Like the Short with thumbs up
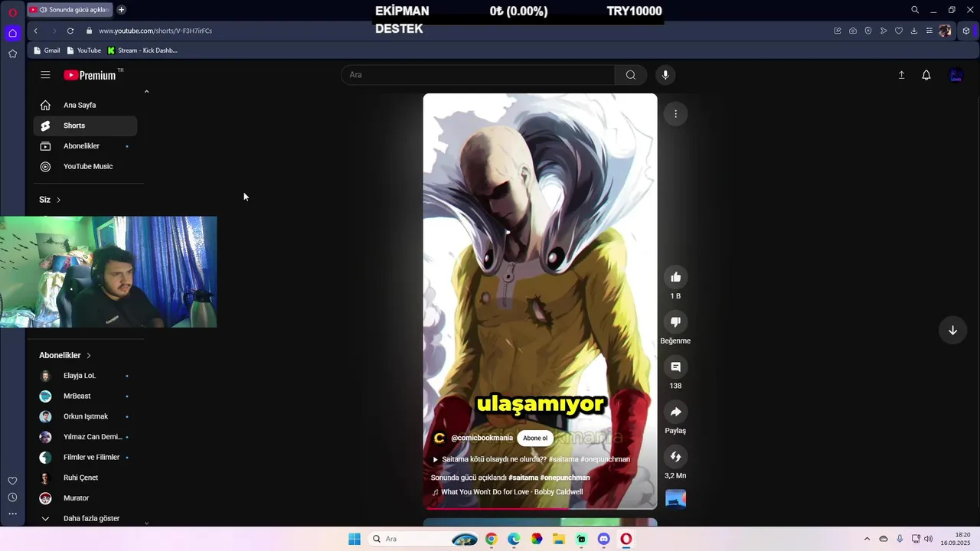 [675, 277]
